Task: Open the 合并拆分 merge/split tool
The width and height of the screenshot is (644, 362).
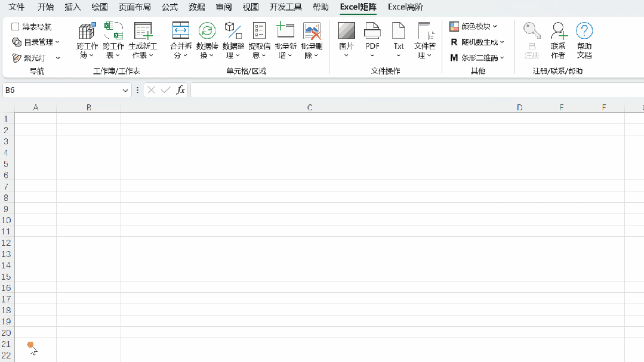Action: click(x=181, y=41)
